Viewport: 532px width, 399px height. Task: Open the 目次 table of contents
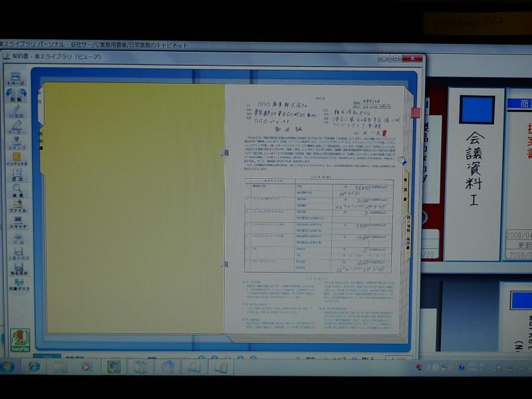(x=17, y=175)
